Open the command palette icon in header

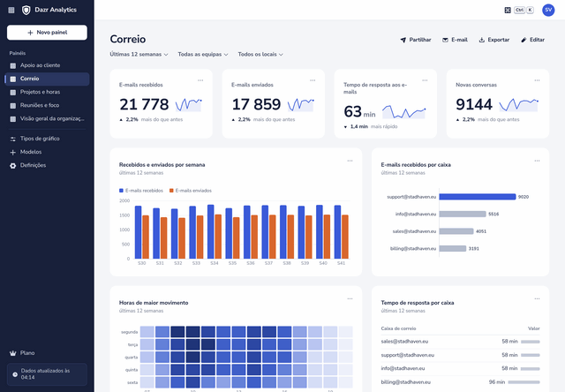[508, 10]
